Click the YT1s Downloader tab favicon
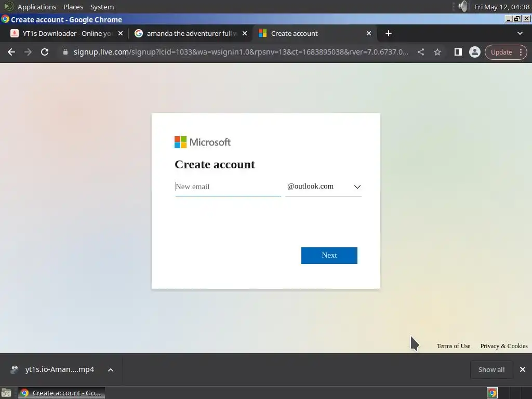 [x=14, y=33]
